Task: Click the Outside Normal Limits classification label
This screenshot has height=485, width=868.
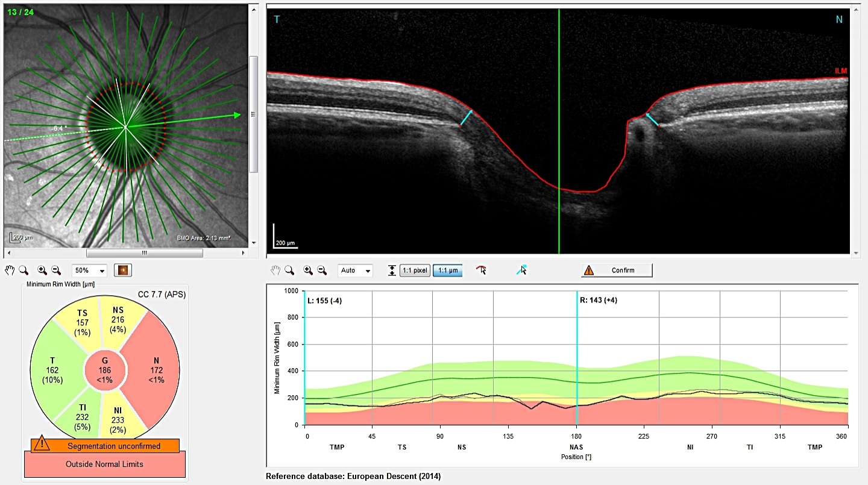Action: click(104, 464)
